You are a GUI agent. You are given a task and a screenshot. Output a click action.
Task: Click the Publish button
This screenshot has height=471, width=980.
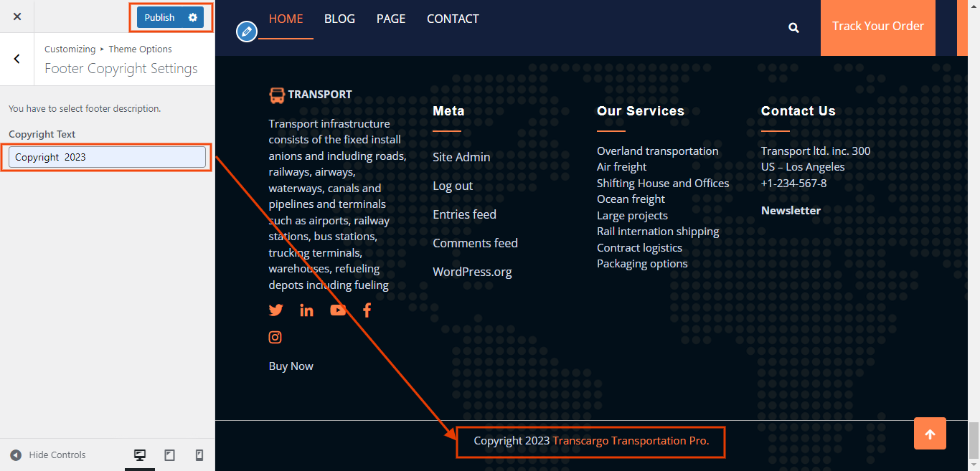[159, 17]
